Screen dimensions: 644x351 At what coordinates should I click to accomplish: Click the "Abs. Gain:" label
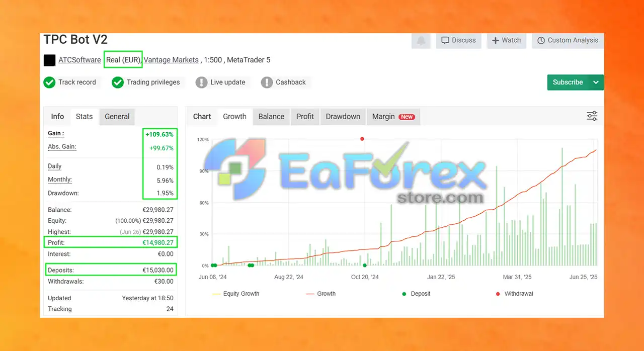point(62,147)
